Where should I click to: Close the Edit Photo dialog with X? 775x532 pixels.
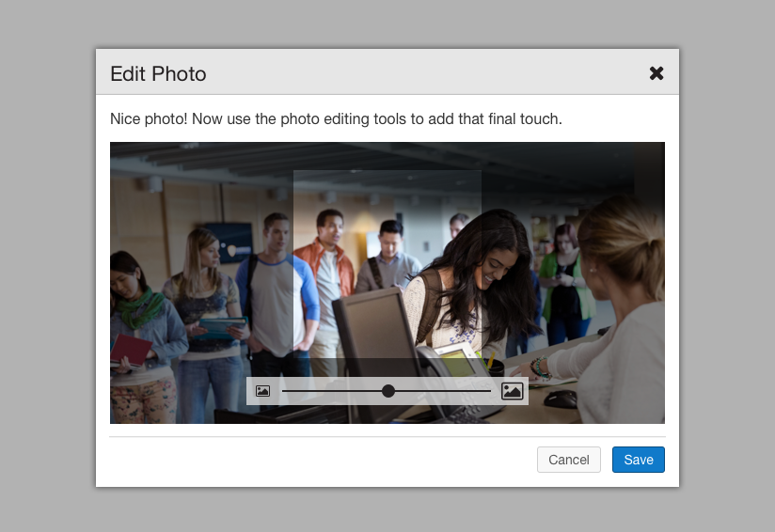(x=656, y=73)
